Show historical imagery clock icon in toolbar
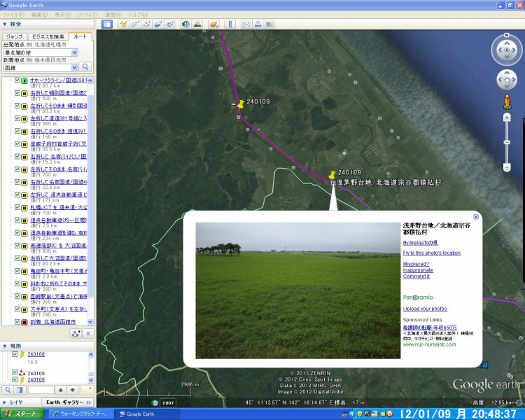Viewport: 525px width, 420px height. tap(185, 24)
